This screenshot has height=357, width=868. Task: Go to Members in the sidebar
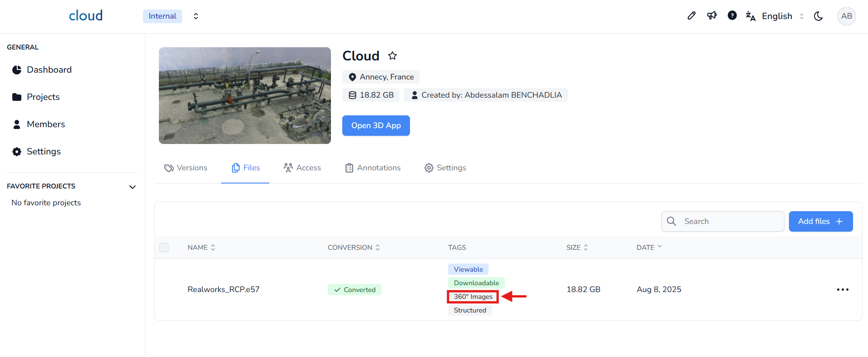pos(46,124)
